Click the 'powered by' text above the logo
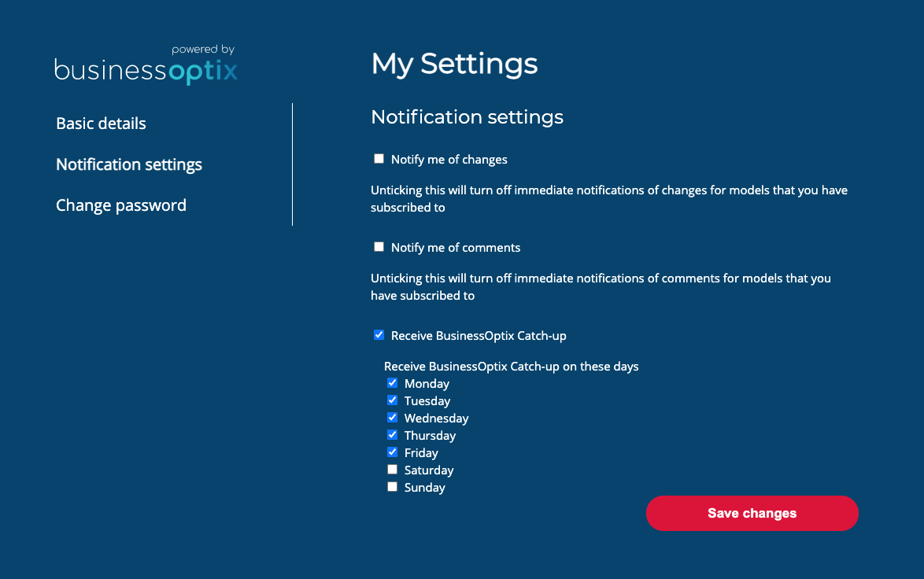Screen dimensions: 924x579 click(203, 49)
